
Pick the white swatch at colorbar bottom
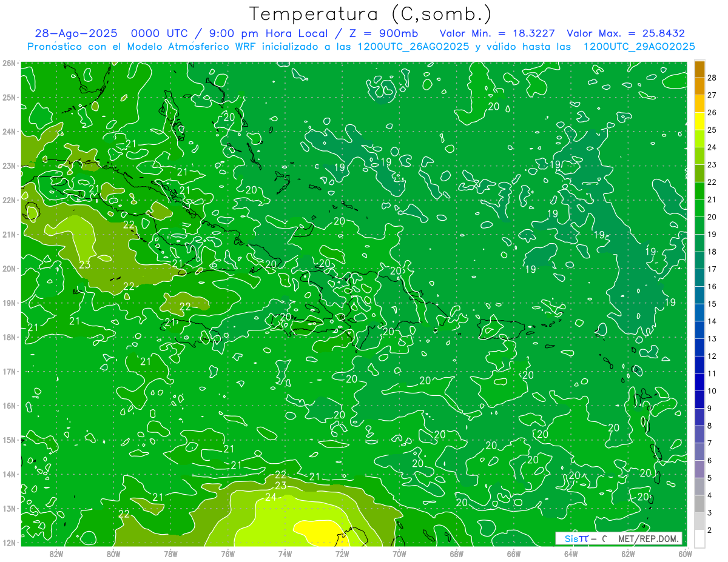(699, 538)
